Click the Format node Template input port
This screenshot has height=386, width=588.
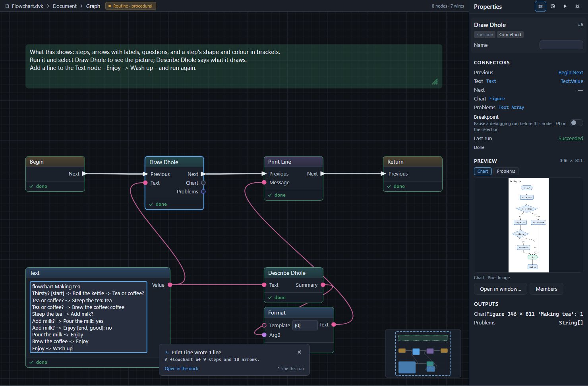coord(264,325)
